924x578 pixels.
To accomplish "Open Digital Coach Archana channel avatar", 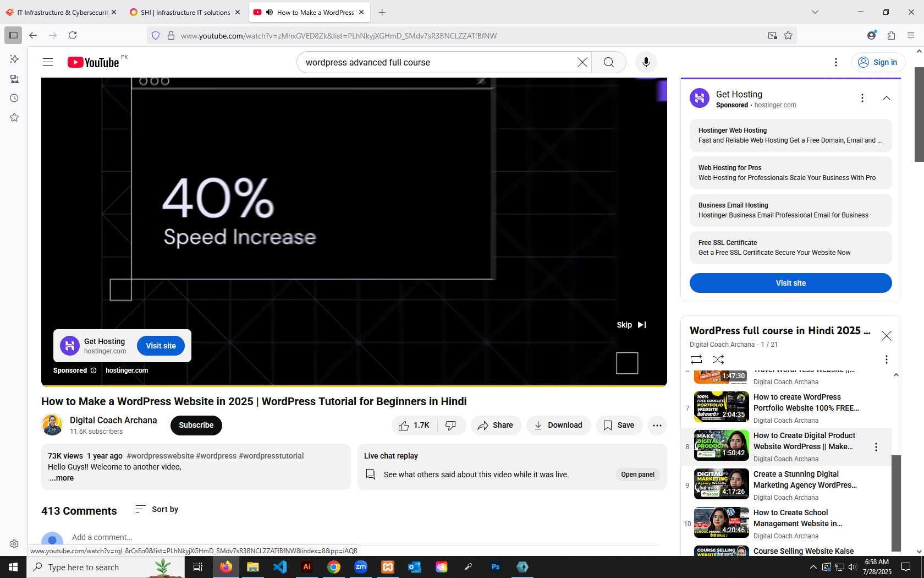I will click(x=52, y=425).
